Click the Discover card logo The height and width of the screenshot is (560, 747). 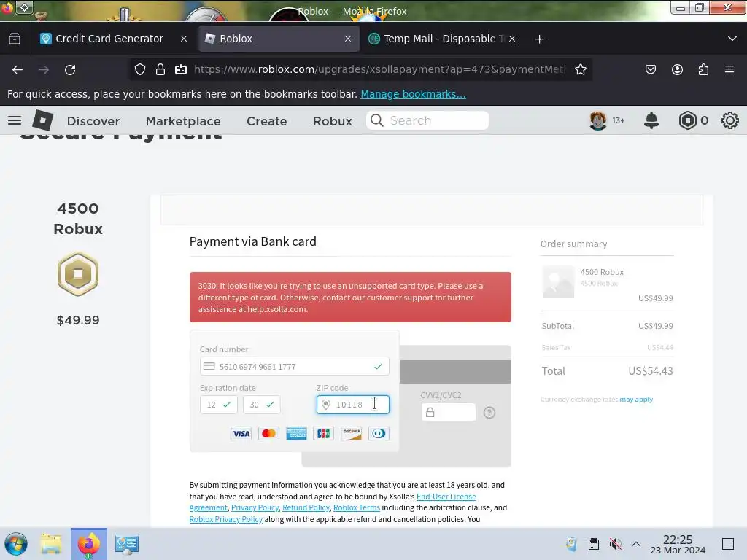[x=351, y=433]
